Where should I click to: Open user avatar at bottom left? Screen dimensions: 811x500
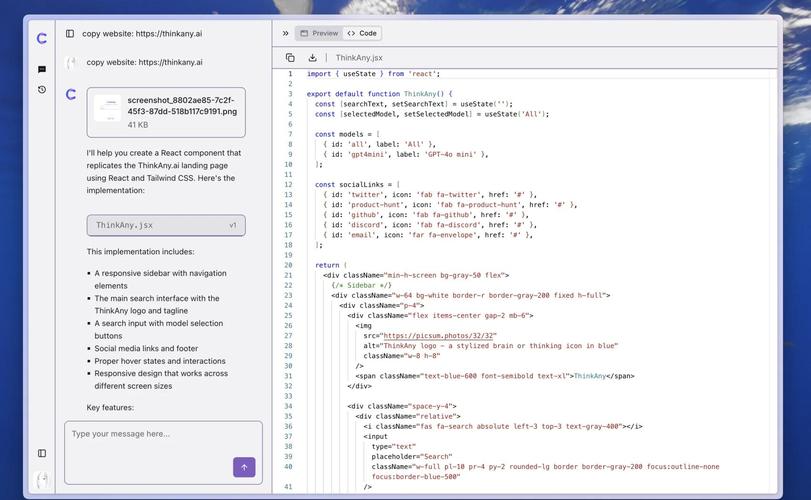coord(42,479)
